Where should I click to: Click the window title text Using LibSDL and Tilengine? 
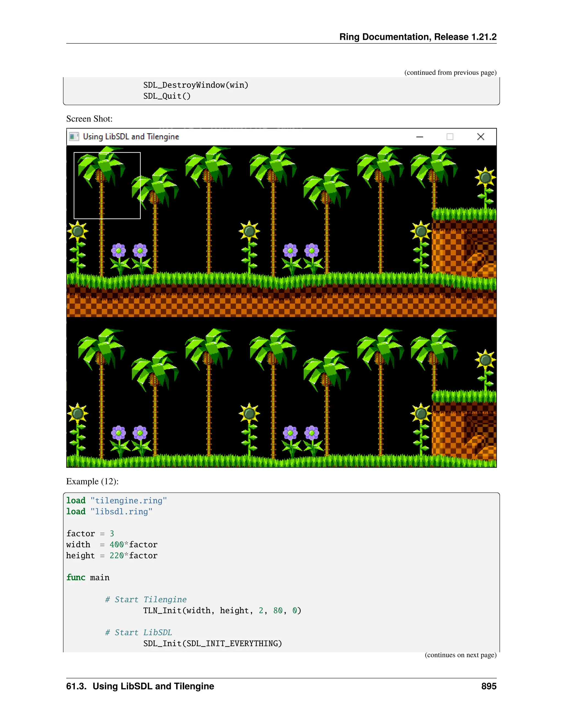click(131, 137)
